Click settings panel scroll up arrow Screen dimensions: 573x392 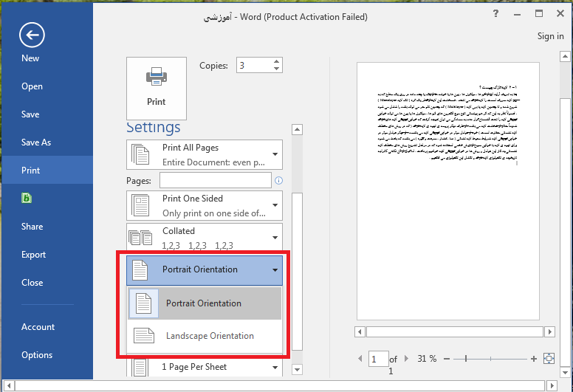point(297,130)
